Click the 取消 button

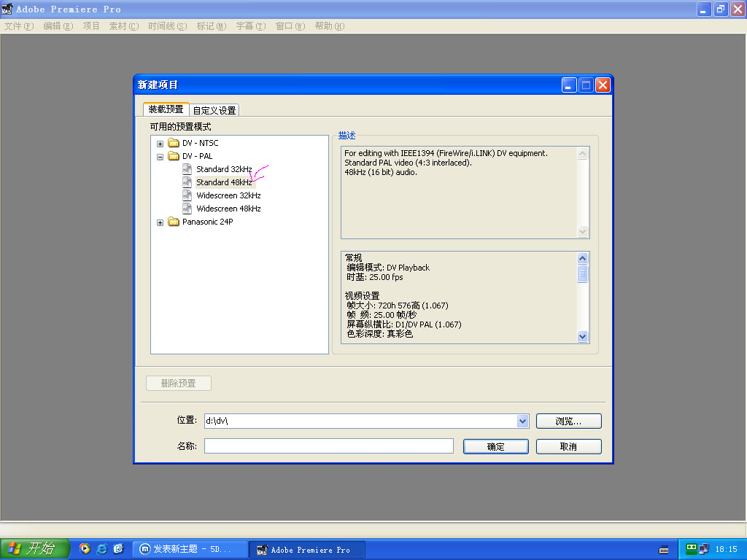pos(569,447)
